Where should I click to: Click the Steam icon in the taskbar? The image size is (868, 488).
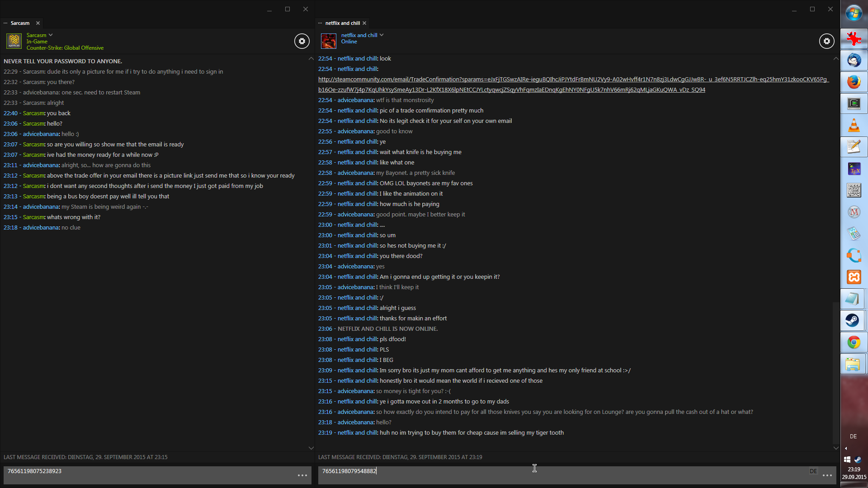click(x=854, y=320)
